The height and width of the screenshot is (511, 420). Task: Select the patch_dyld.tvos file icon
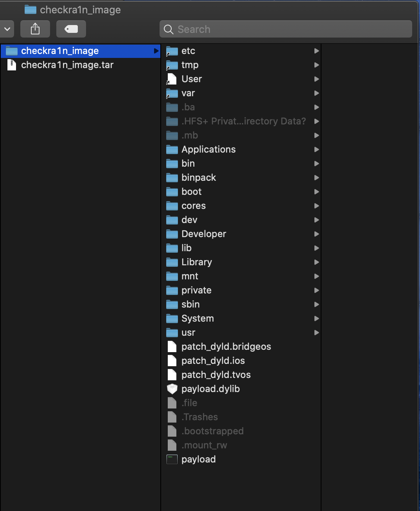coord(172,375)
